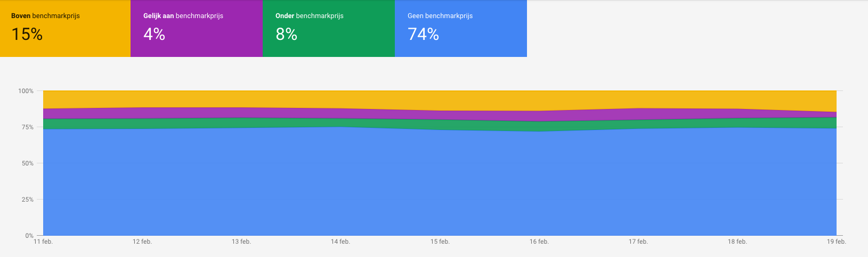This screenshot has width=868, height=257.
Task: Pick the 14 feb. axis label
Action: tap(340, 242)
